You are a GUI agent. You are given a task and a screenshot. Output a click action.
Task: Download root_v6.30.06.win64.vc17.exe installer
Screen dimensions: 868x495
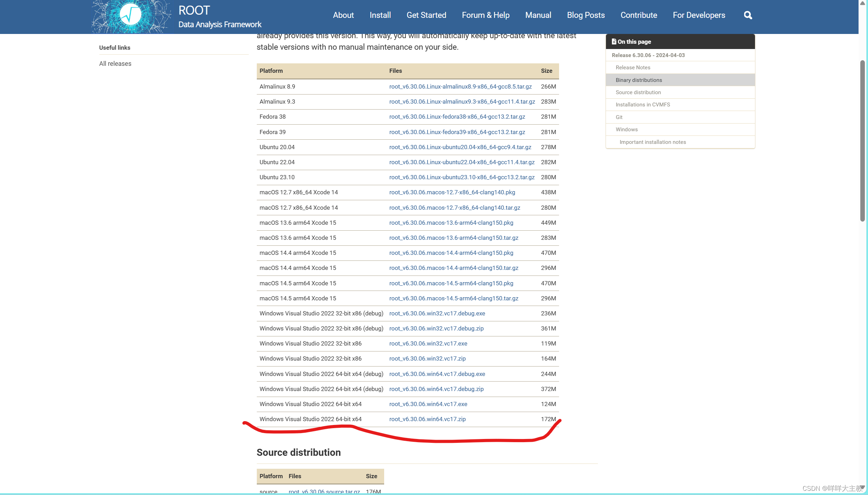click(x=428, y=404)
